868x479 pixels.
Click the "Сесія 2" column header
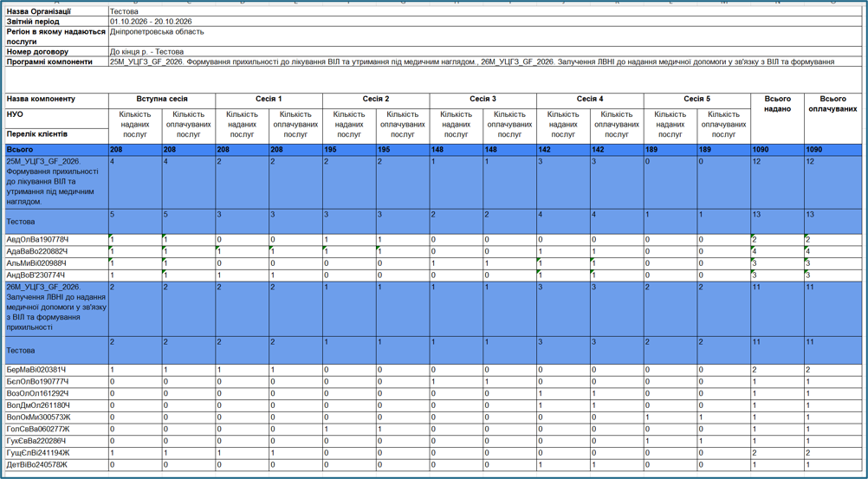pyautogui.click(x=376, y=100)
